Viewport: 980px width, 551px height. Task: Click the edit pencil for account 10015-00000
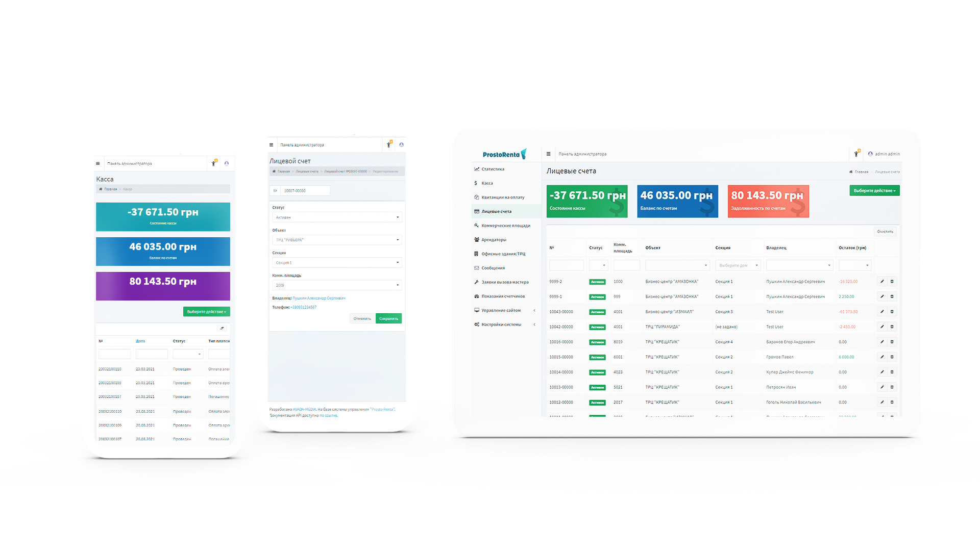tap(882, 357)
